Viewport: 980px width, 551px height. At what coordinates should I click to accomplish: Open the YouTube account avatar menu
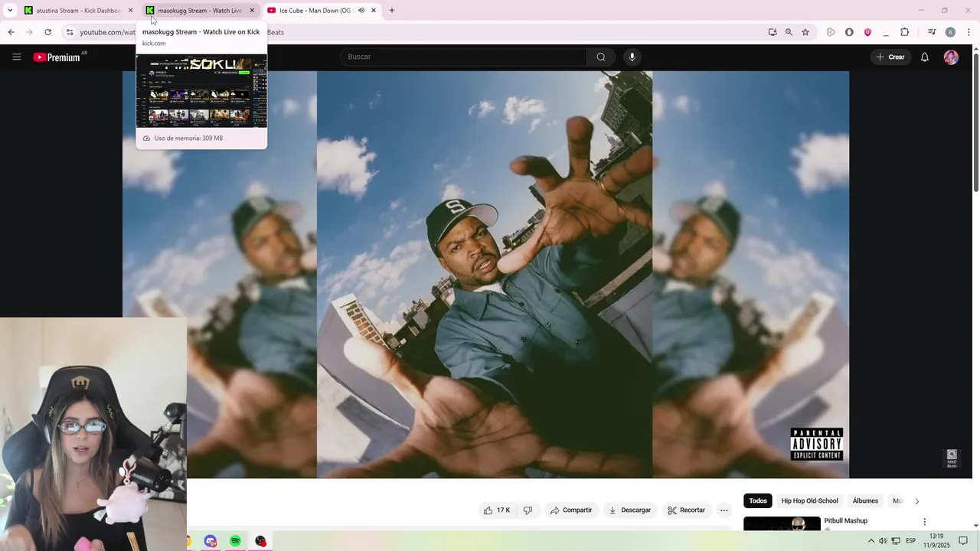click(x=951, y=57)
